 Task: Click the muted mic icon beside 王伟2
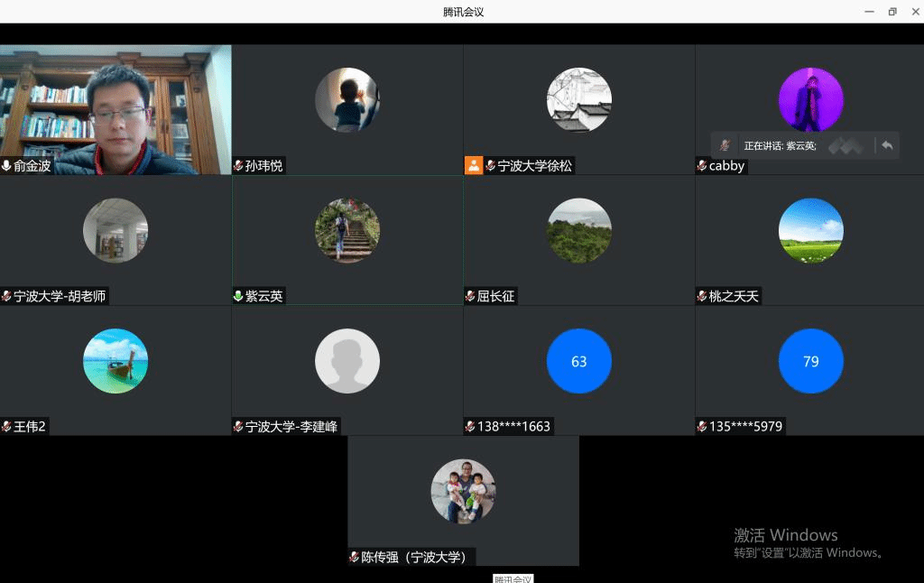point(6,426)
